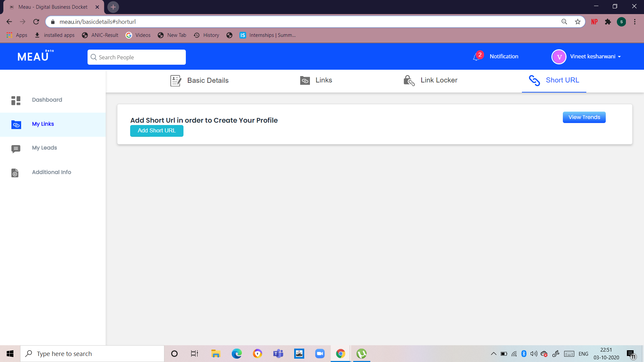644x362 pixels.
Task: Open the Dashboard grid icon
Action: [x=16, y=100]
